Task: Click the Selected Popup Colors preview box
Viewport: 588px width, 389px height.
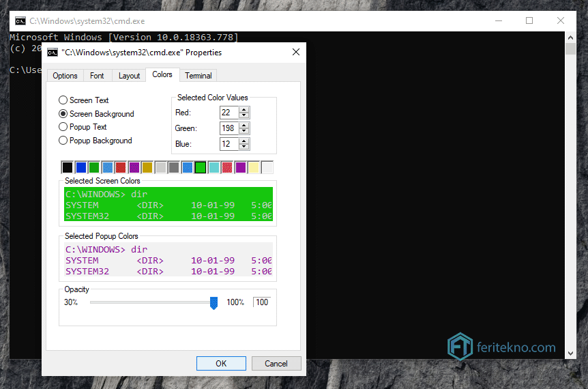Action: point(168,259)
